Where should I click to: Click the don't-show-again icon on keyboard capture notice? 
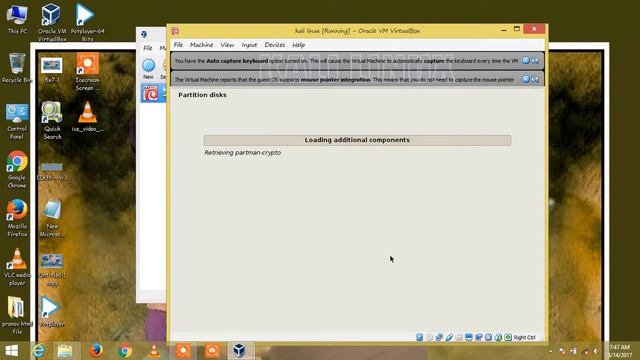coord(535,60)
